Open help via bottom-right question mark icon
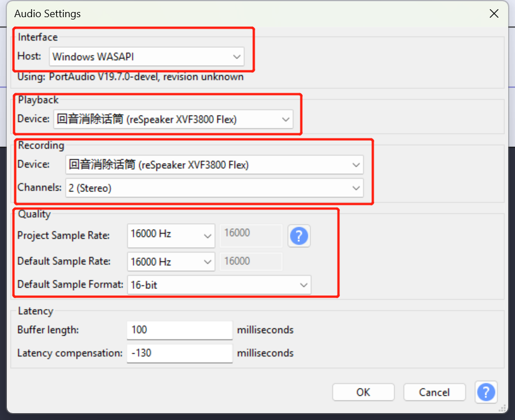This screenshot has height=420, width=515. click(486, 392)
